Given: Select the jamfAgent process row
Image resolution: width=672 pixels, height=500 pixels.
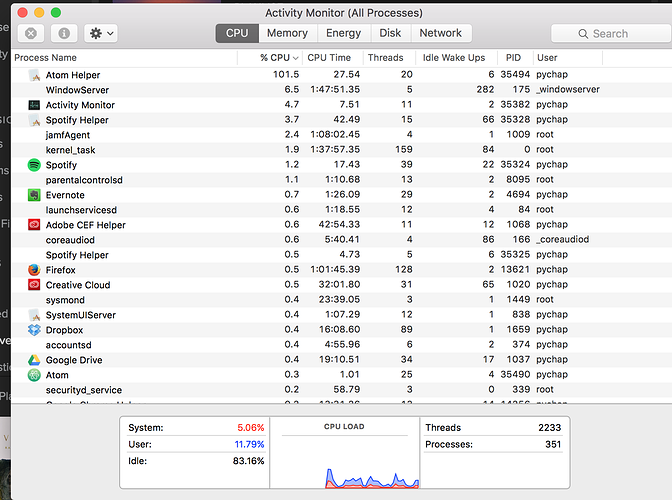Looking at the screenshot, I should 342,135.
